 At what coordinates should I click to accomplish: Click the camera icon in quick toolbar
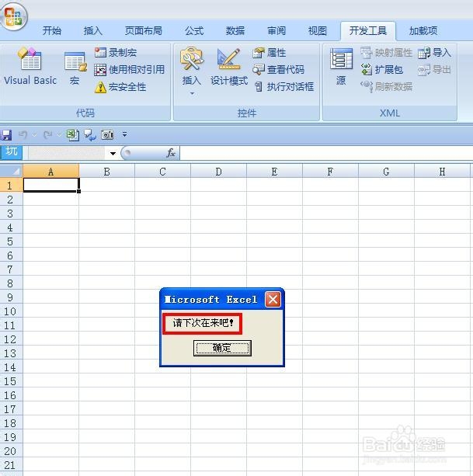tap(107, 134)
